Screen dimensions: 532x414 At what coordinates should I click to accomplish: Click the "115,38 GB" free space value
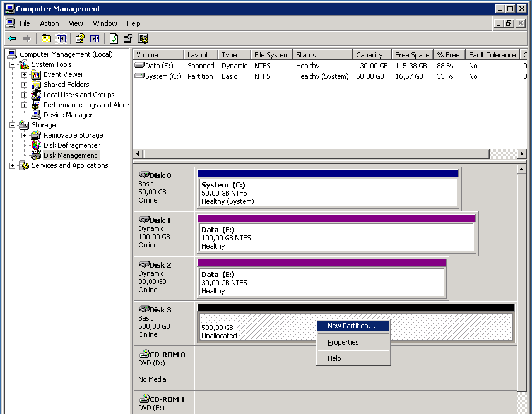pos(411,66)
